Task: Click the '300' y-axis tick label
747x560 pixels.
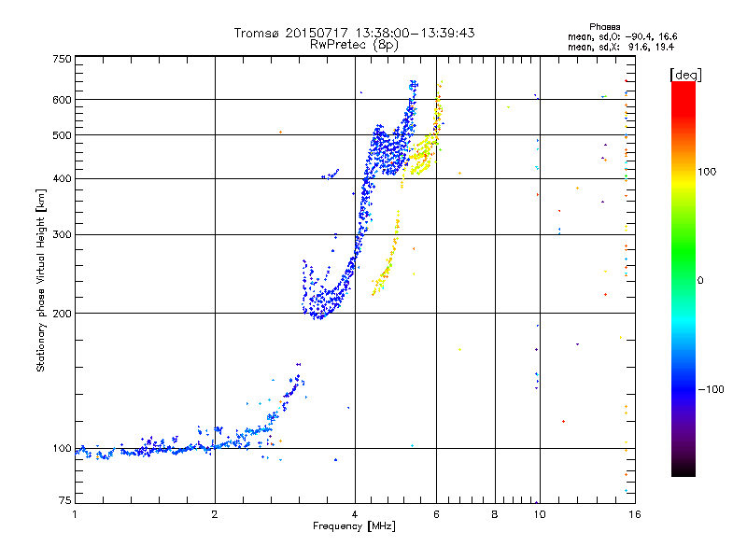Action: click(x=62, y=235)
